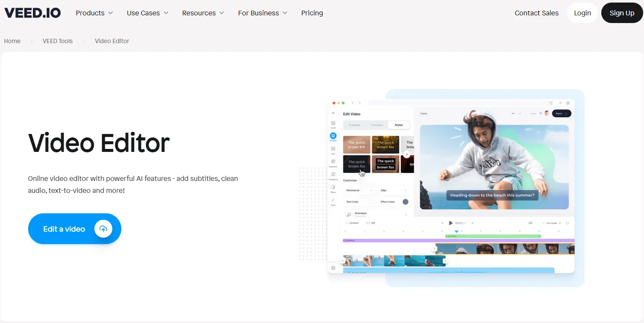
Task: Select the ocean feet video clip in timeline
Action: (x=394, y=261)
